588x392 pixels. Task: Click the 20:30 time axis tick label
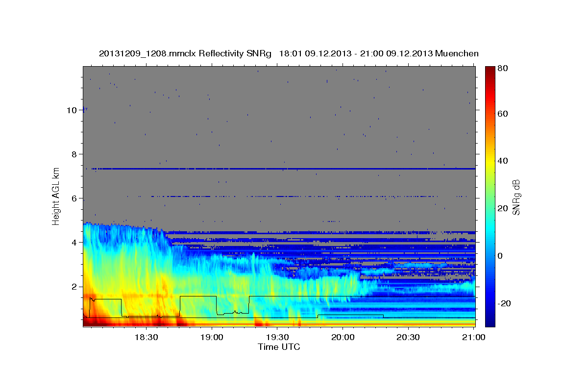click(408, 338)
